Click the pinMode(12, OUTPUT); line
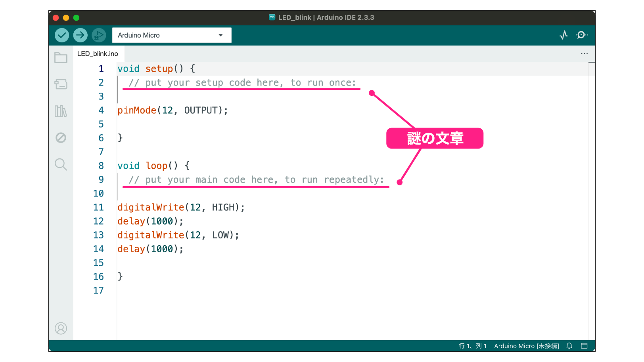The width and height of the screenshot is (644, 362). tap(173, 111)
